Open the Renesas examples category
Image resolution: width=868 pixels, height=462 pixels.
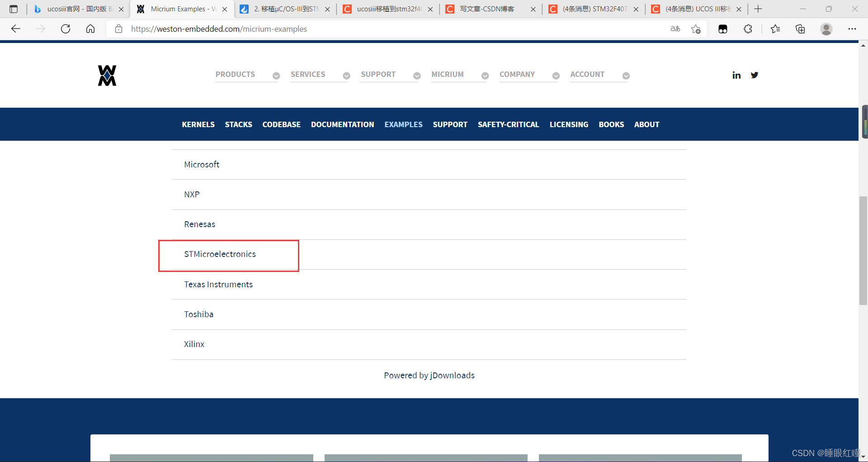199,224
